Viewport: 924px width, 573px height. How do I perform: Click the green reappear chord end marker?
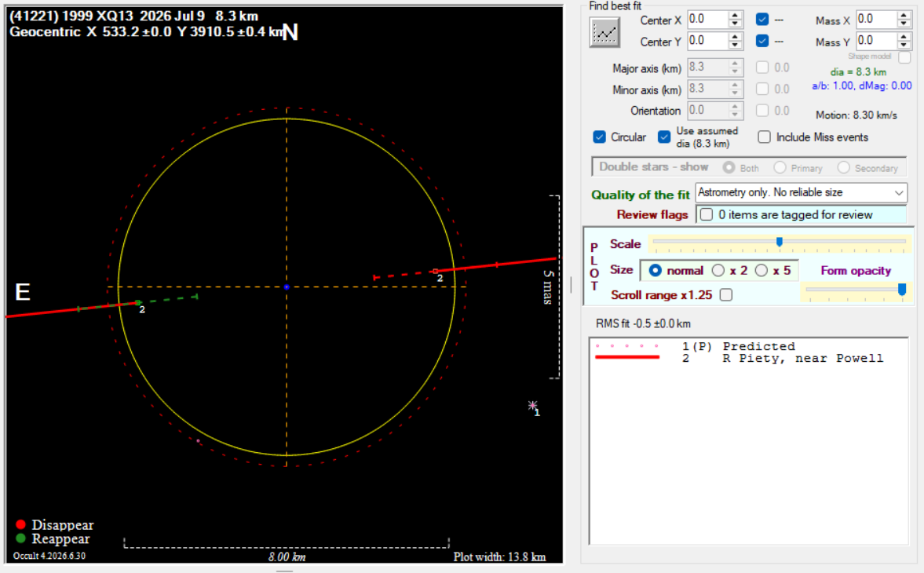(138, 303)
